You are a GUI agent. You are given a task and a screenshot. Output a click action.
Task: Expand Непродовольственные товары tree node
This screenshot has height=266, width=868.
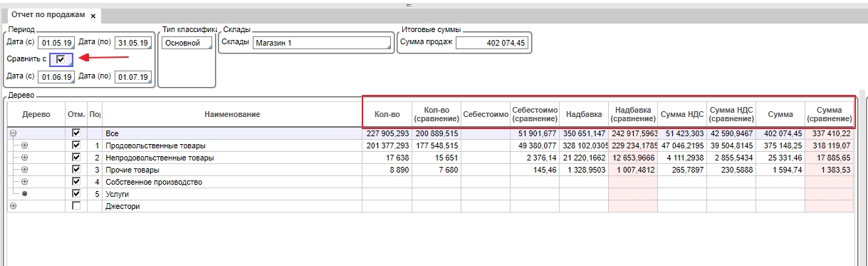point(25,158)
